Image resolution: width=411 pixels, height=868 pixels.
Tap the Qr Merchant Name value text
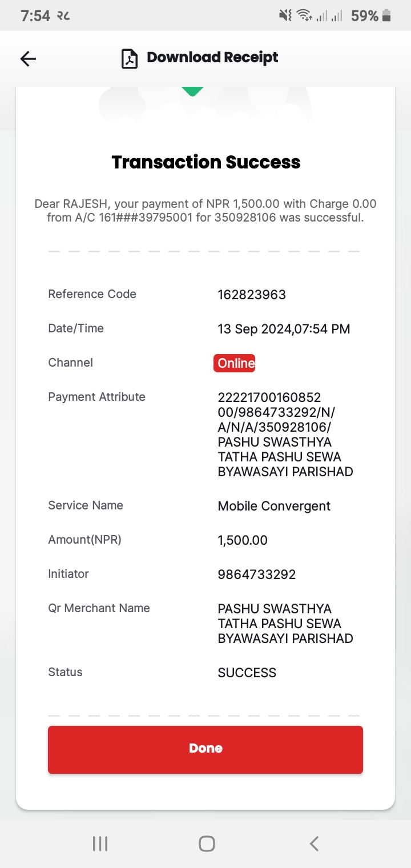coord(285,624)
